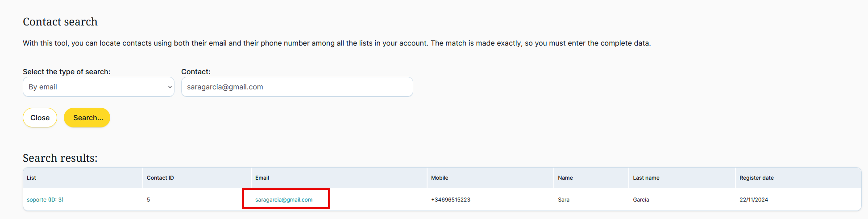Screen dimensions: 868x219
Task: Click the List column header
Action: [x=31, y=178]
